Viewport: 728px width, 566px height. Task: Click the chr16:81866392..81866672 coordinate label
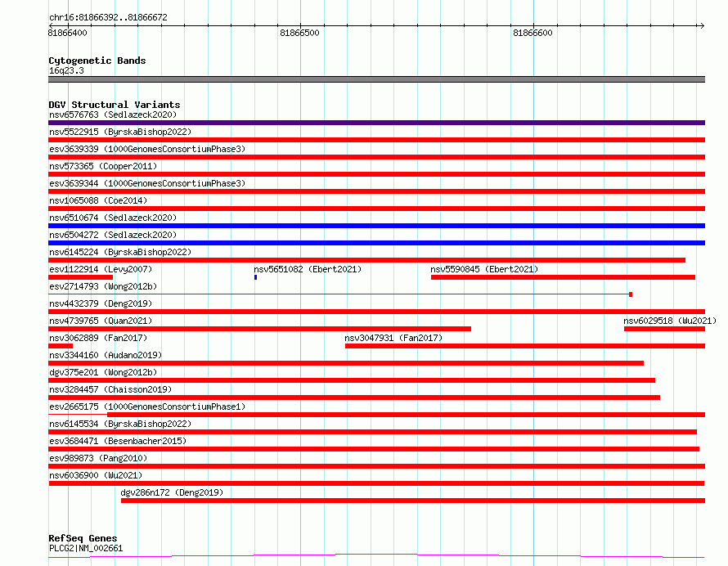click(x=108, y=18)
